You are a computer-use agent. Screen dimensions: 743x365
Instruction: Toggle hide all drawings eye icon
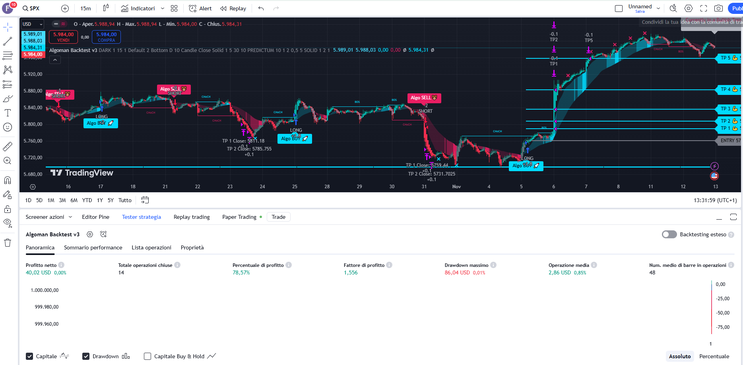7,223
